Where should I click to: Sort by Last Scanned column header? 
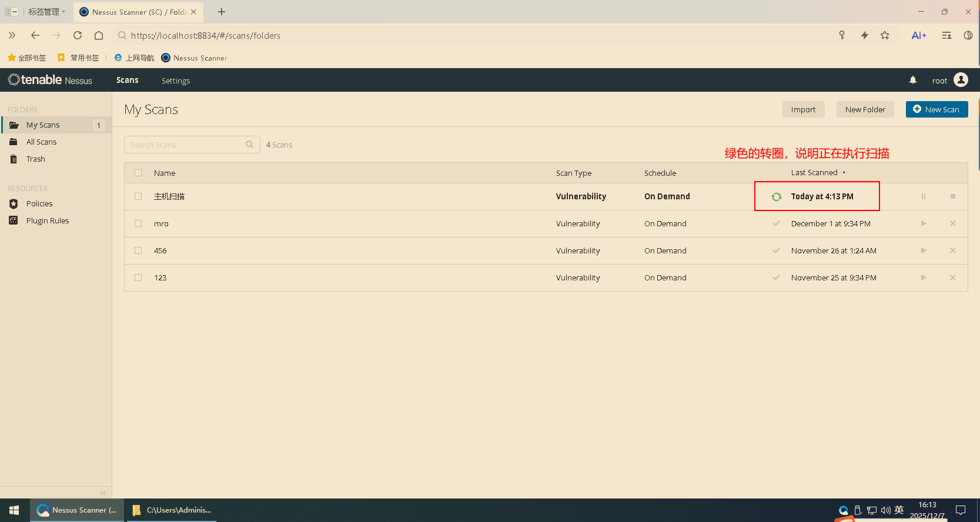[x=814, y=173]
